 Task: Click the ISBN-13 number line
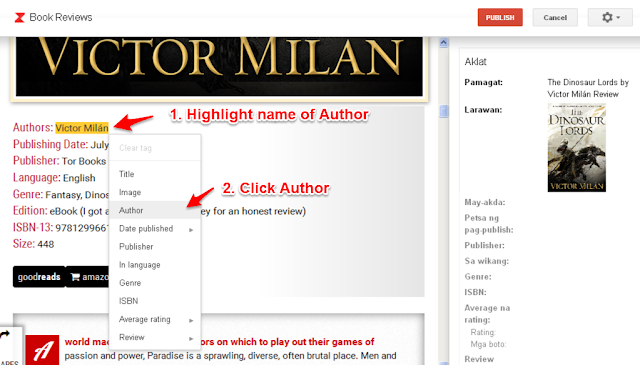point(61,227)
